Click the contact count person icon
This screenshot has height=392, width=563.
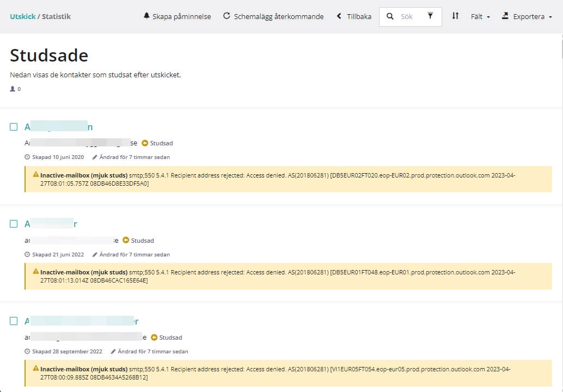(13, 89)
